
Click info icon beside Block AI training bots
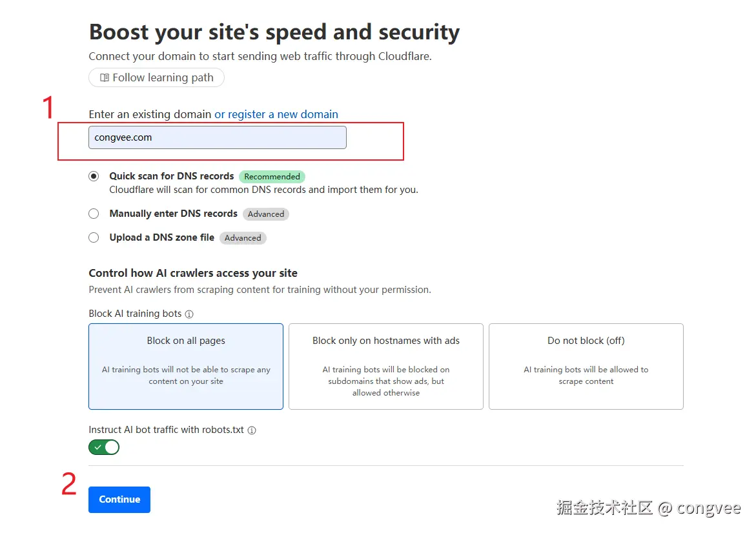click(x=189, y=314)
